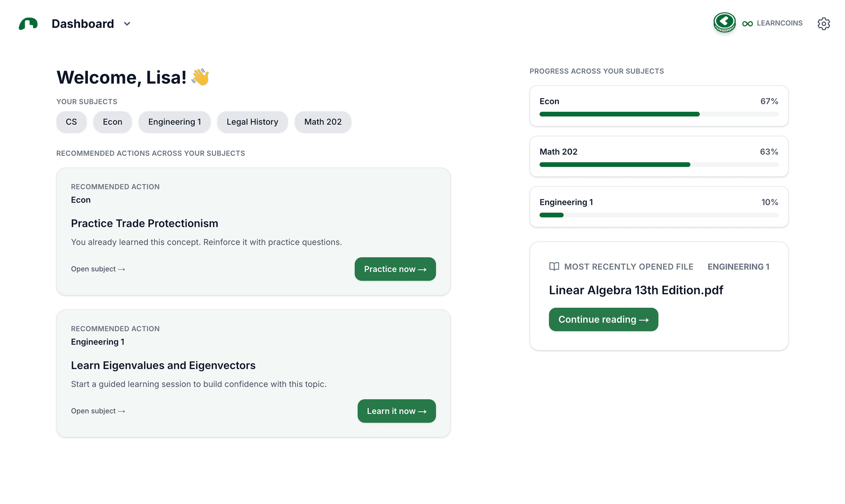Select the Math 202 subject chip
Screen dimensions: 845x504
coord(323,122)
